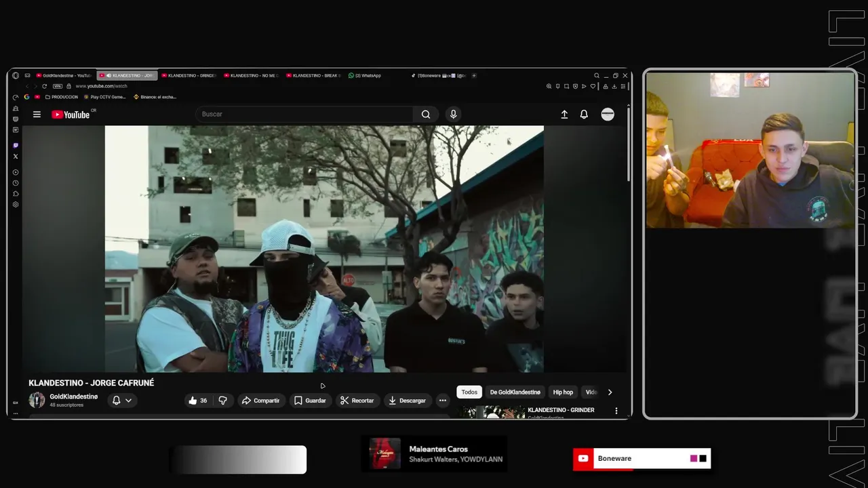
Task: Start voice search with the microphone icon
Action: pyautogui.click(x=454, y=115)
